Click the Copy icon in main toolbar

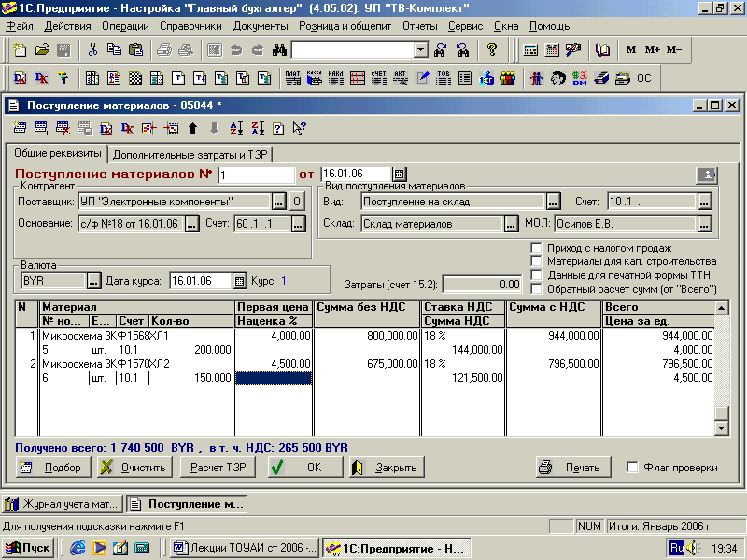click(x=114, y=49)
